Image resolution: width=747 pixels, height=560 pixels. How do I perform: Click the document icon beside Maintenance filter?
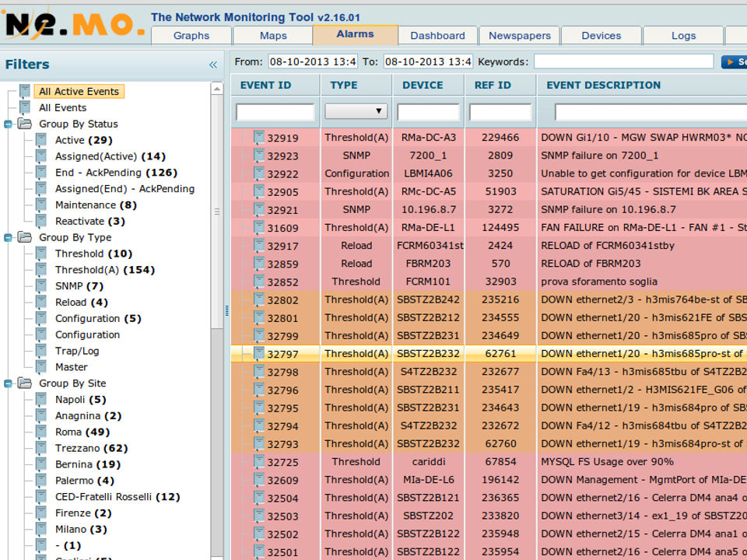tap(40, 205)
